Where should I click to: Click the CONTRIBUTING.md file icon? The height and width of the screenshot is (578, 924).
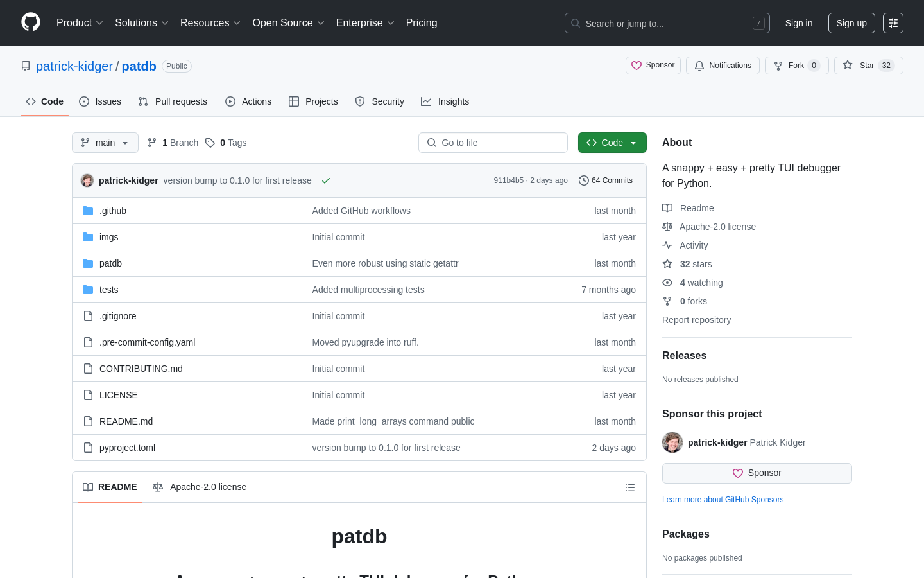[x=88, y=369]
